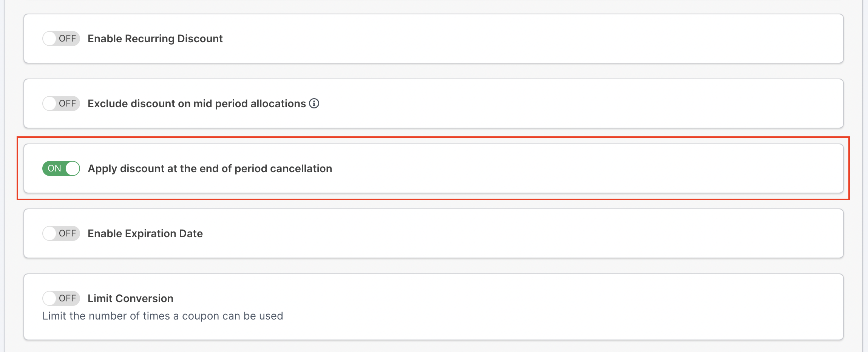Click the coupon usage limit description text

(162, 316)
